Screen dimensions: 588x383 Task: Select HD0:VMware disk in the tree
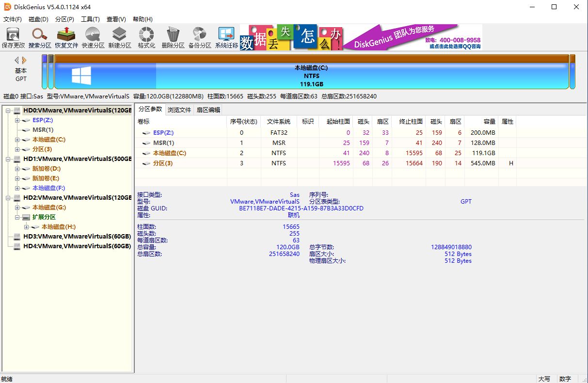click(77, 111)
